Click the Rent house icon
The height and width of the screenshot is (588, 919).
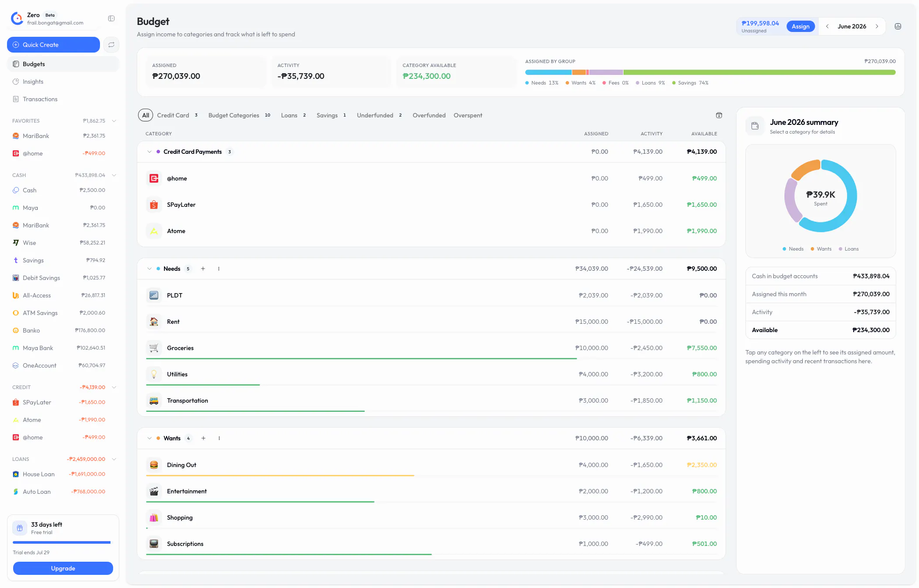154,322
